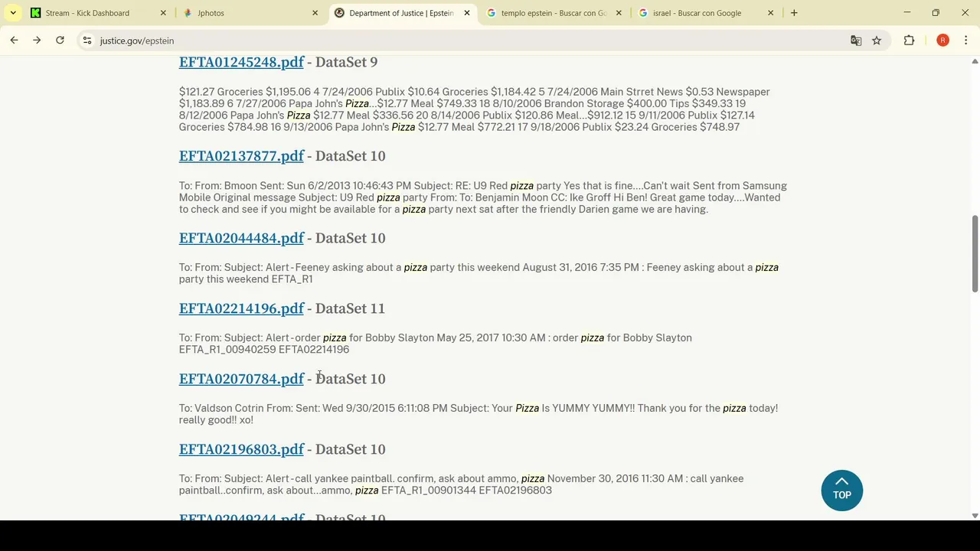Open EFTA02070784.pdf link
This screenshot has width=980, height=551.
241,379
